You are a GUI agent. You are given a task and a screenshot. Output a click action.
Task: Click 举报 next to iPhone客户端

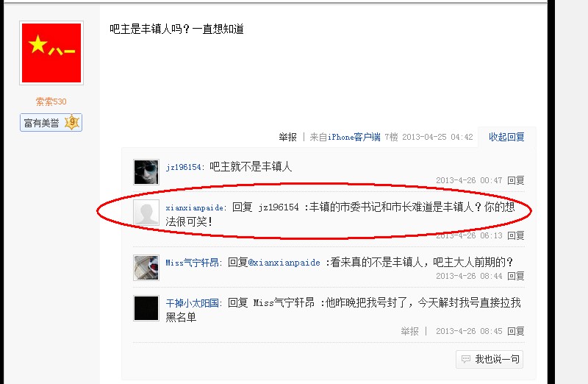[287, 137]
